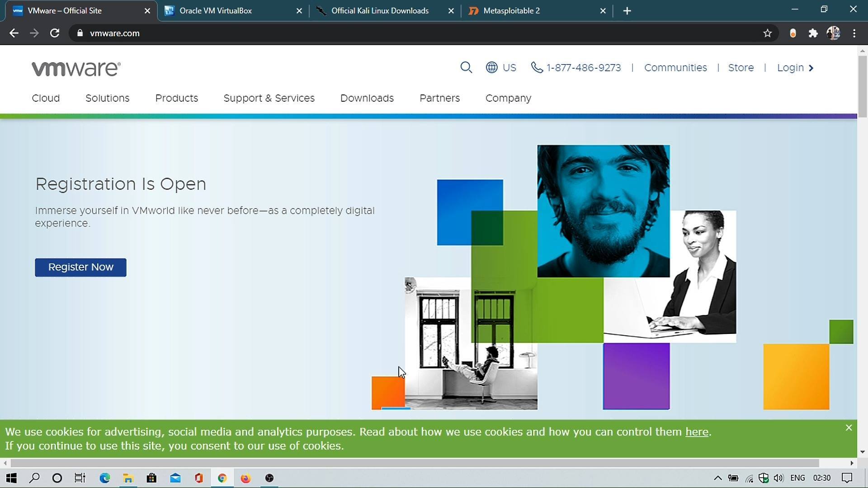Dismiss the green cookie banner
The image size is (868, 488).
pyautogui.click(x=849, y=428)
